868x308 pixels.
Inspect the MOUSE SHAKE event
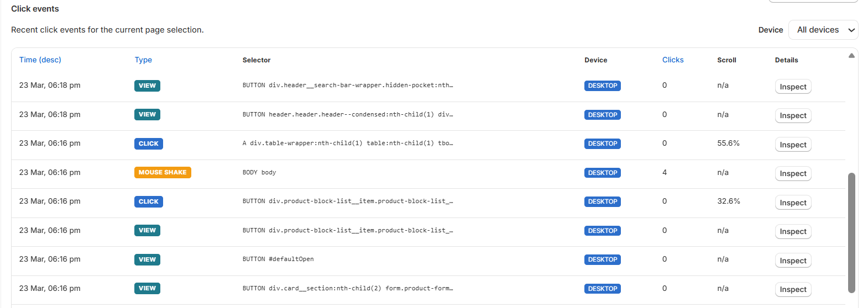(x=792, y=173)
